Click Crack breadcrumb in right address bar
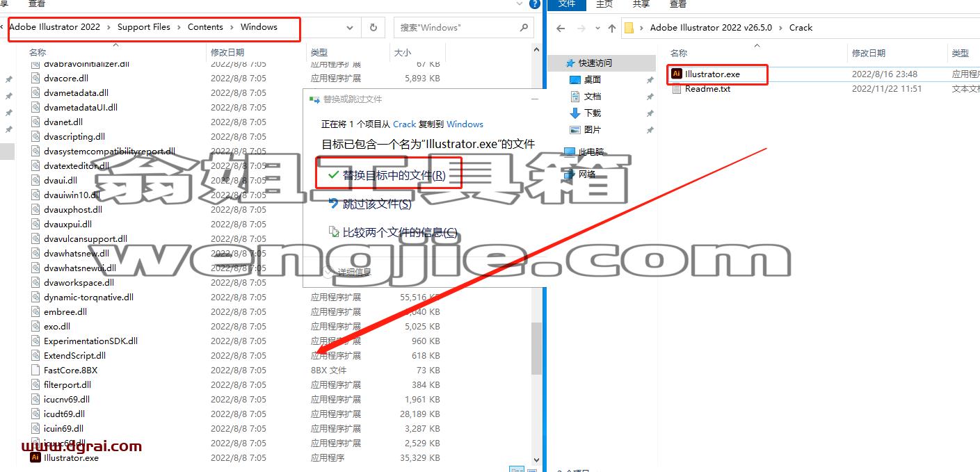Image resolution: width=980 pixels, height=472 pixels. [x=801, y=28]
